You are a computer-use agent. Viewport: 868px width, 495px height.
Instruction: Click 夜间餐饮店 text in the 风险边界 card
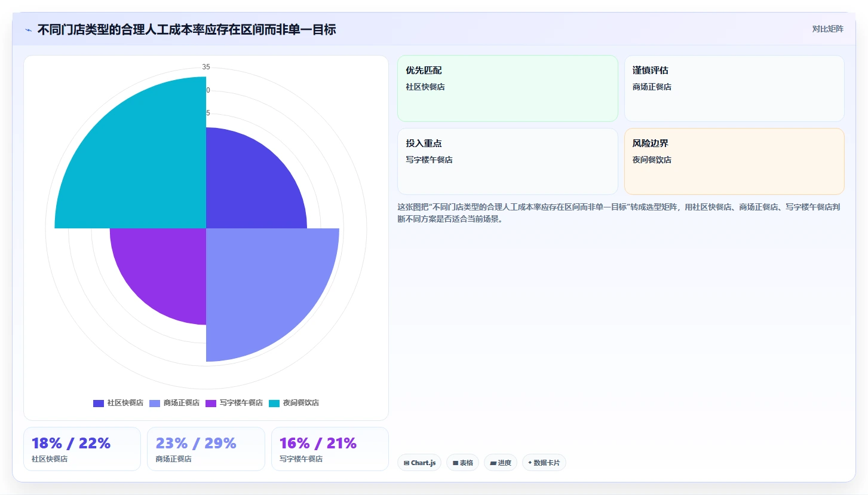(652, 160)
